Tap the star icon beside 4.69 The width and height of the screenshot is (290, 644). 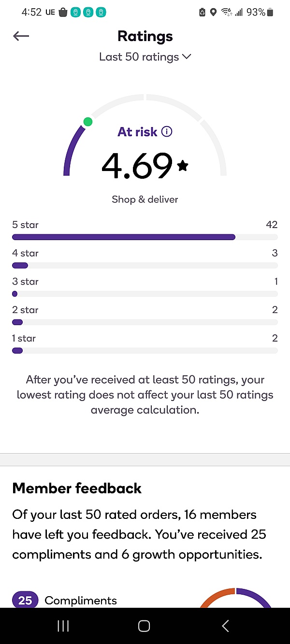click(x=183, y=166)
